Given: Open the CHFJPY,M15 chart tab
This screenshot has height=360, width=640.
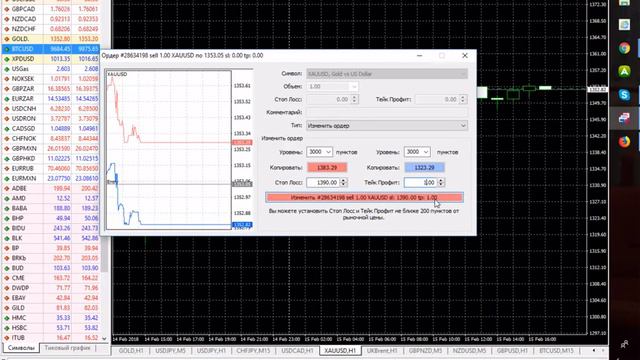Looking at the screenshot, I should click(253, 351).
